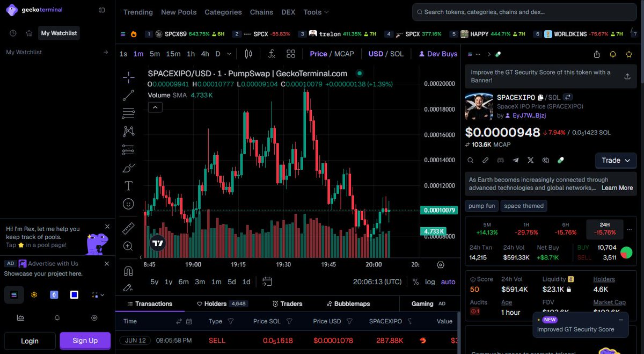Viewport: 644px width, 354px height.
Task: Expand more timeframe intervals dropdown
Action: [230, 54]
